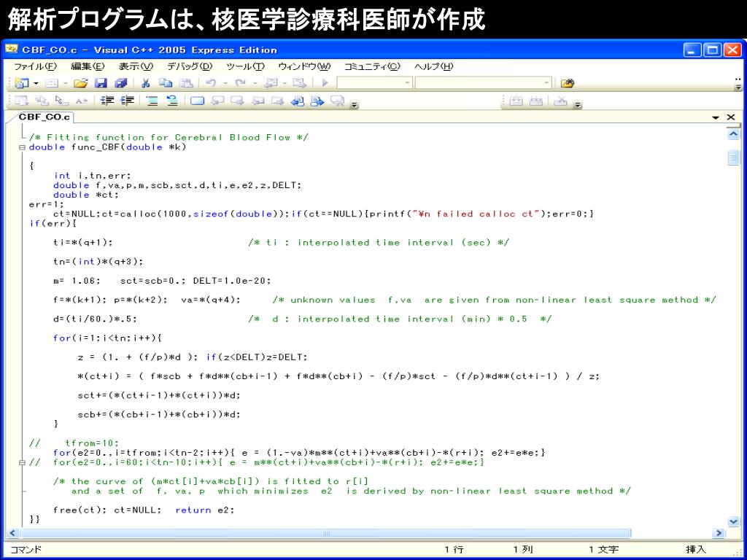Click the Redo arrow icon
The width and height of the screenshot is (747, 560).
(x=241, y=83)
